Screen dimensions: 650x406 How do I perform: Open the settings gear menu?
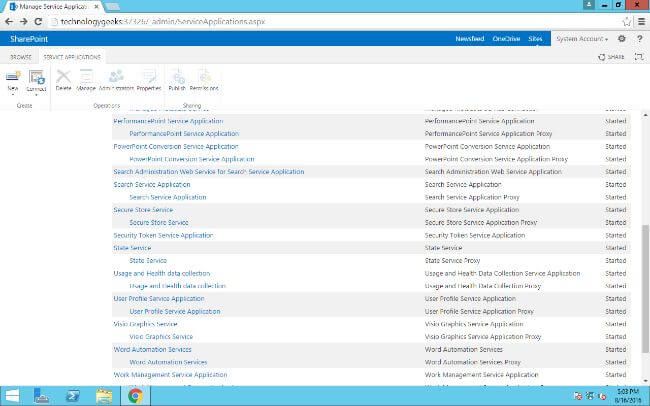point(621,39)
